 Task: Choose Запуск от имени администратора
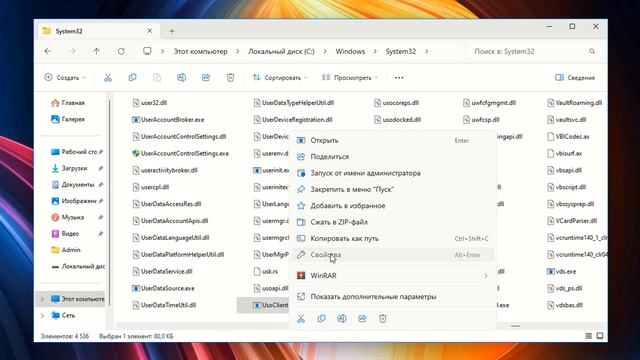pos(393,173)
